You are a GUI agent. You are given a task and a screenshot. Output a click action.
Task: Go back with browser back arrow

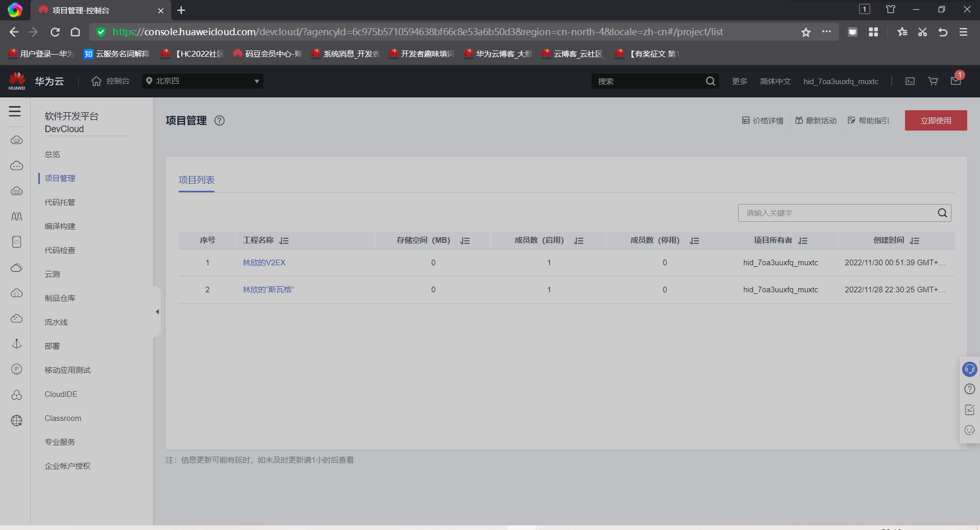point(14,32)
